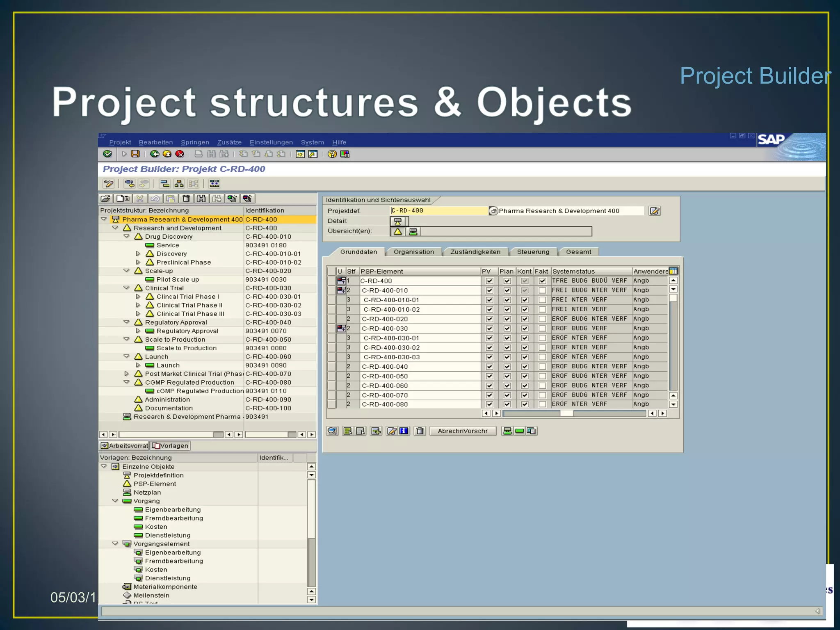Expand the Preclinical Phase node

coord(138,262)
